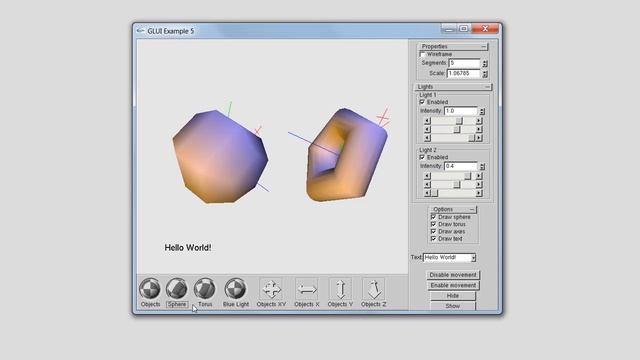640x360 pixels.
Task: Click the rendered sphere in the viewport
Action: tap(220, 157)
